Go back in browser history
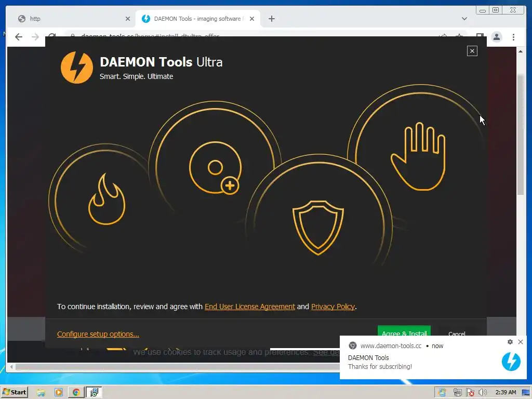Image resolution: width=532 pixels, height=399 pixels. coord(19,37)
